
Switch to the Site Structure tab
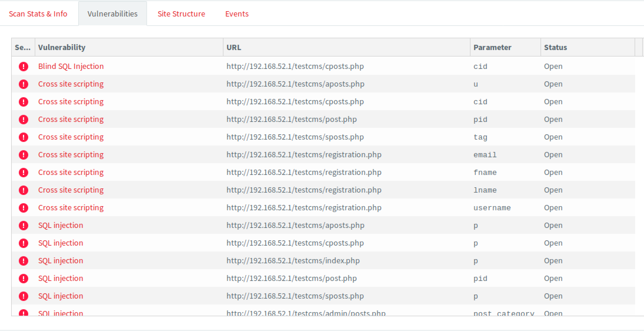181,14
